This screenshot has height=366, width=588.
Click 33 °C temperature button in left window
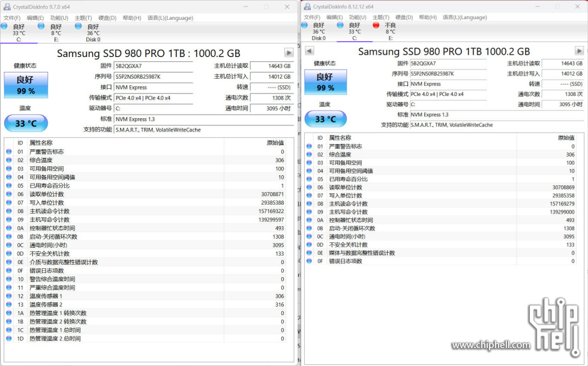(26, 124)
